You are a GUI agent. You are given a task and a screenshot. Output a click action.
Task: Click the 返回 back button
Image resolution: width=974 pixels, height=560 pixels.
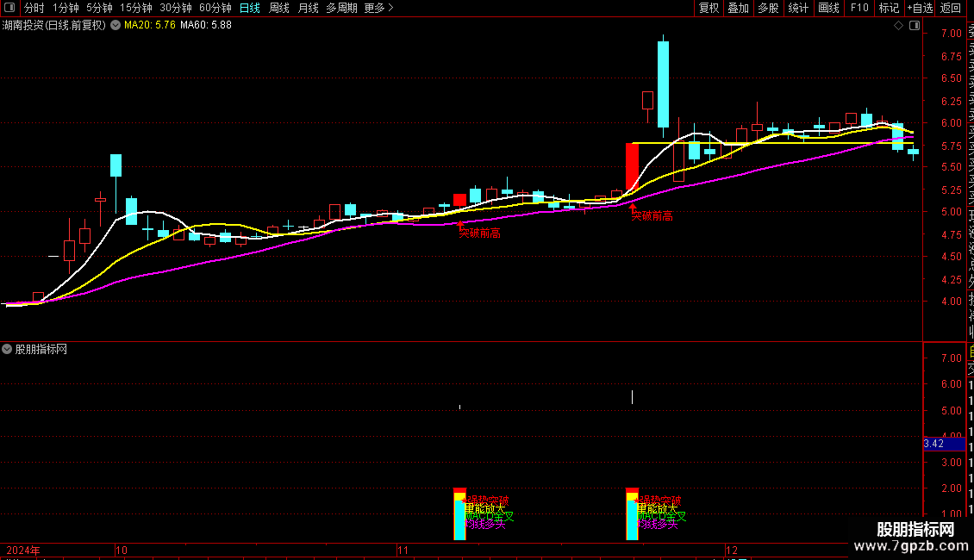click(x=951, y=8)
